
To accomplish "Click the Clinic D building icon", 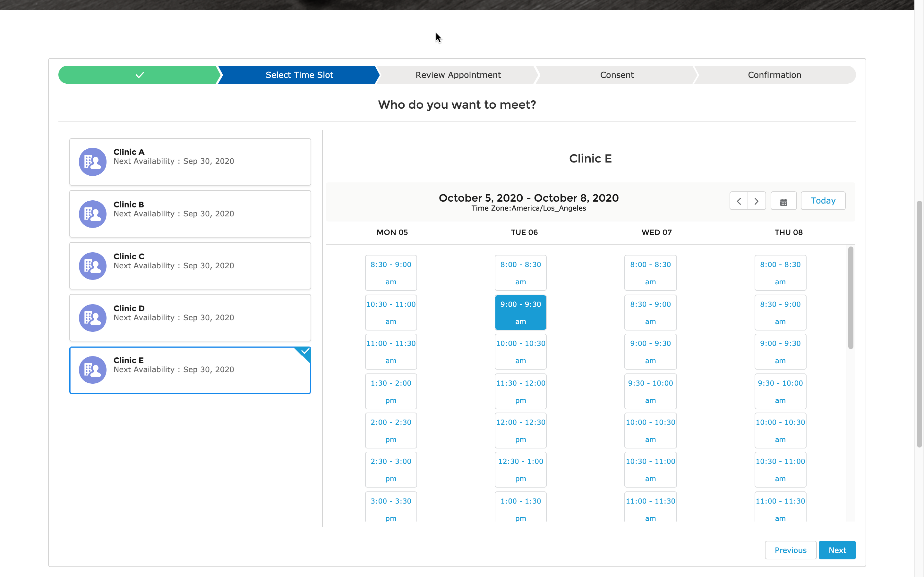I will click(x=92, y=317).
